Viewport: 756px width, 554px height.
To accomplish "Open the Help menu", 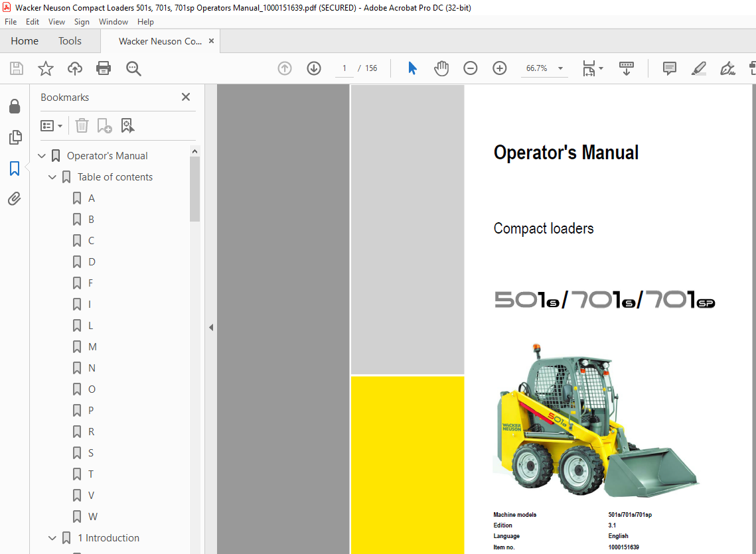I will (x=145, y=22).
